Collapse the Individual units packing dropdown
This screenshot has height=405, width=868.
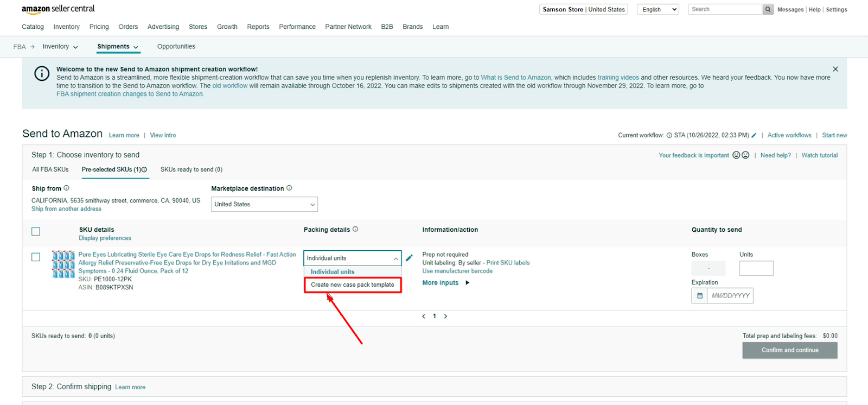352,258
